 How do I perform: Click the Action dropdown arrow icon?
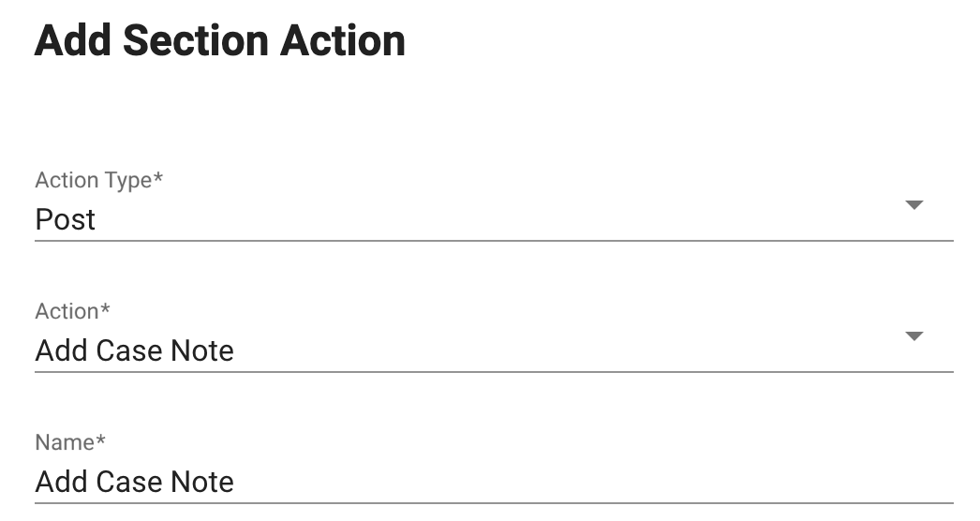click(915, 336)
